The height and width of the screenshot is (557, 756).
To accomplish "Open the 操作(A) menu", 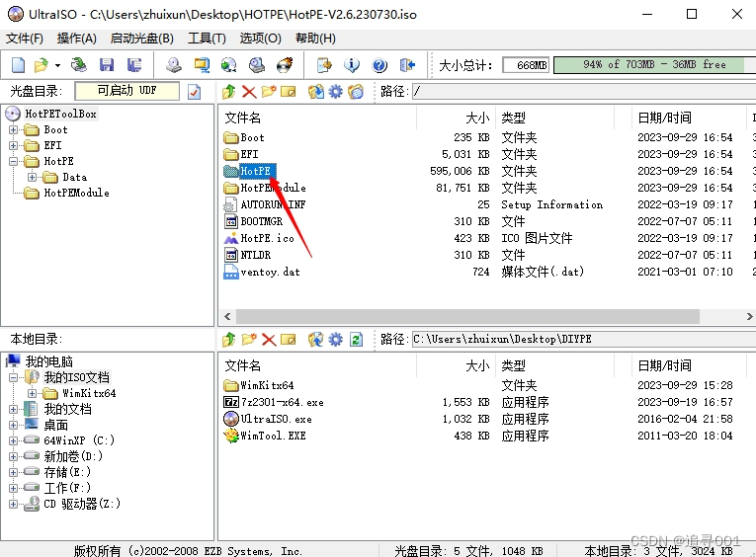I will click(77, 39).
